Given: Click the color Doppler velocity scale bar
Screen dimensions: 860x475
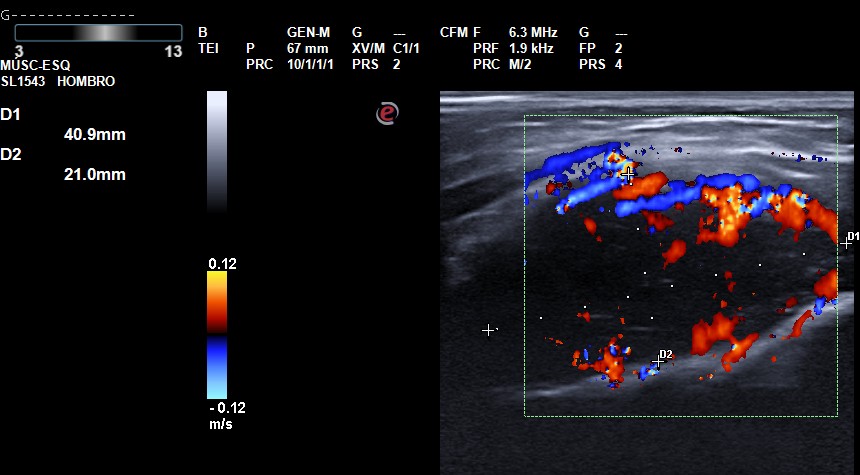Looking at the screenshot, I should (216, 335).
